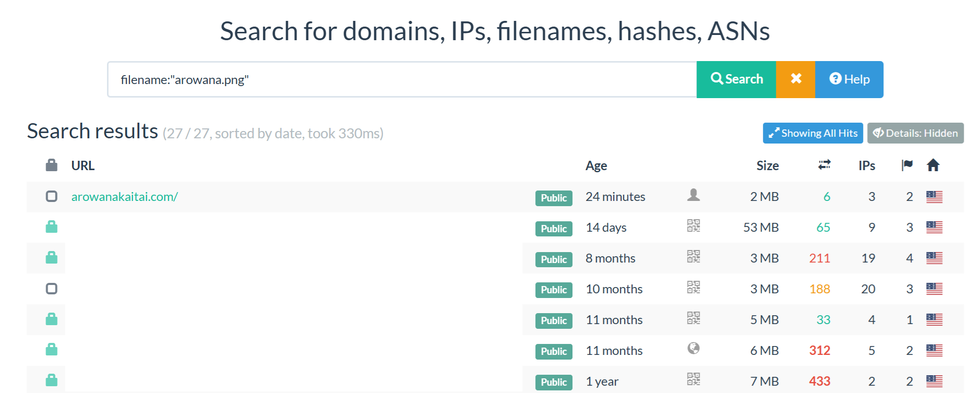Click the user icon in the 24 minutes row

693,195
